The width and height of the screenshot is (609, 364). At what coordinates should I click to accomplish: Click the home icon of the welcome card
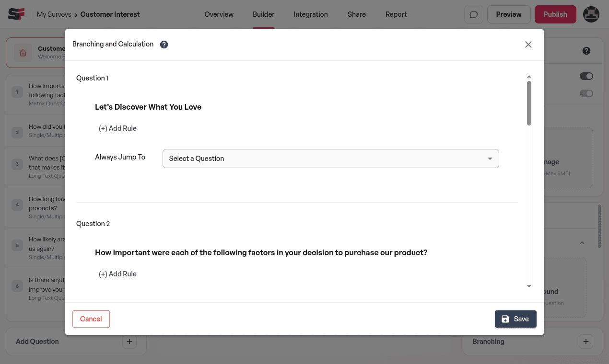pyautogui.click(x=23, y=53)
